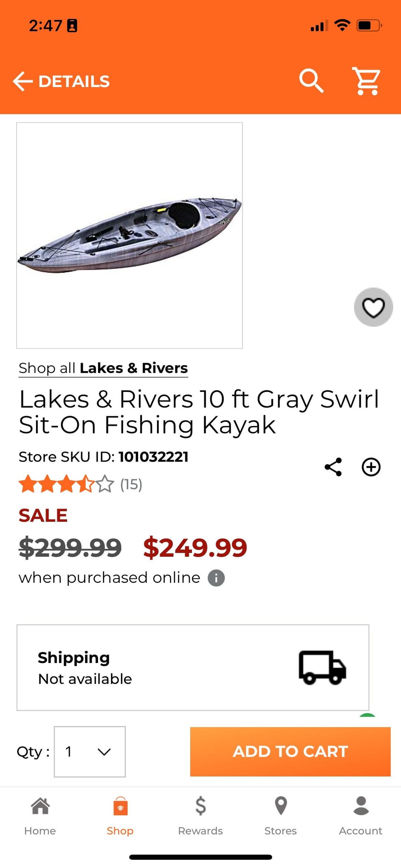Tap the Store SKU ID number
This screenshot has width=401, height=868.
153,457
